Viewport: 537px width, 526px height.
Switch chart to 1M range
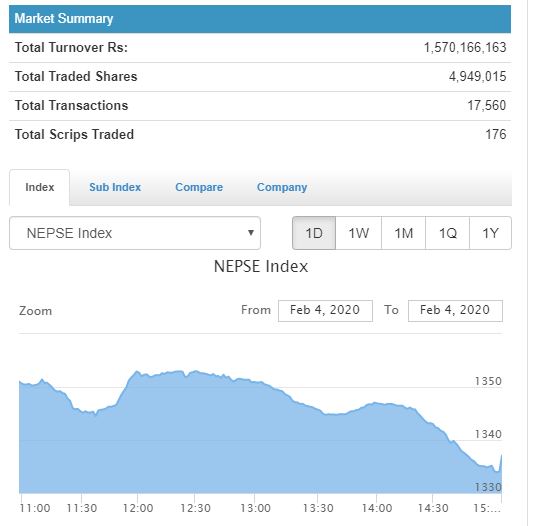(x=403, y=233)
